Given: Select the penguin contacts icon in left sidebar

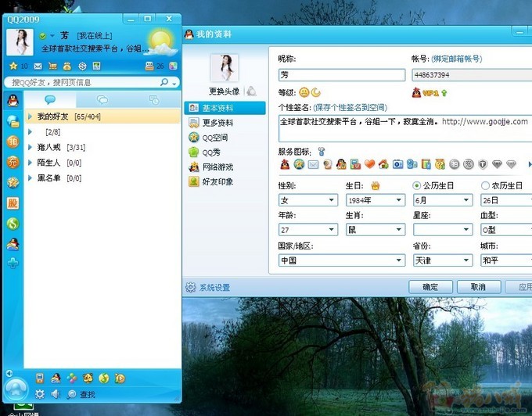Looking at the screenshot, I should coord(13,101).
